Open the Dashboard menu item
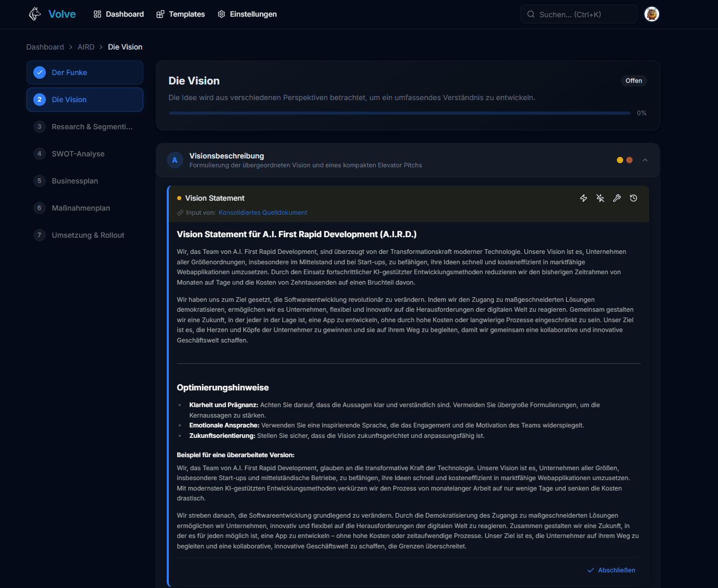Screen dimensions: 718x588 click(x=119, y=14)
